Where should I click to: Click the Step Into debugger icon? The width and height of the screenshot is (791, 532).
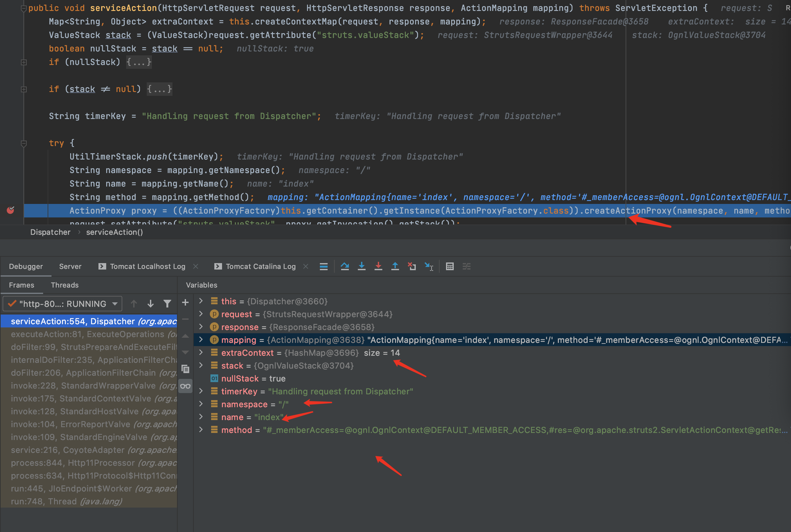pyautogui.click(x=362, y=266)
